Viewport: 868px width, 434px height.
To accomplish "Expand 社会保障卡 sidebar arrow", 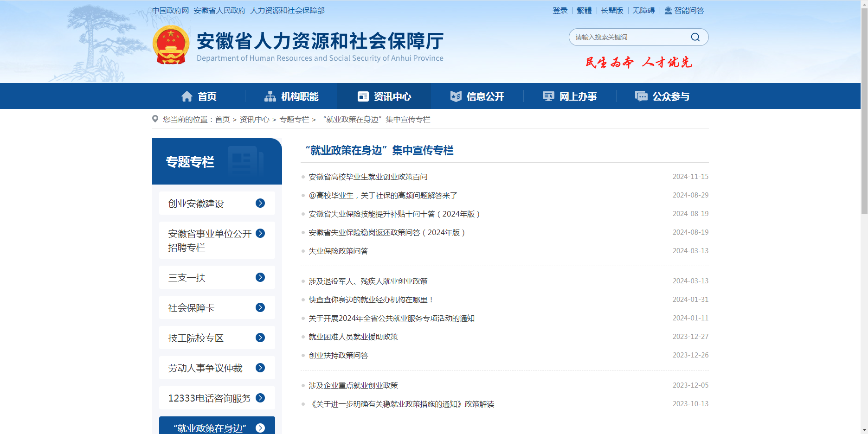I will 260,307.
